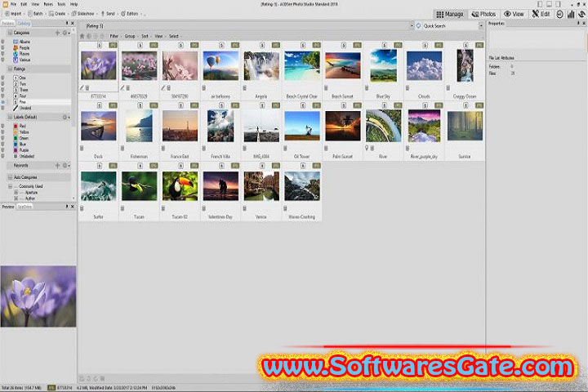Toggle easy-select indicator for rating Two
Image resolution: width=588 pixels, height=392 pixels.
3,83
